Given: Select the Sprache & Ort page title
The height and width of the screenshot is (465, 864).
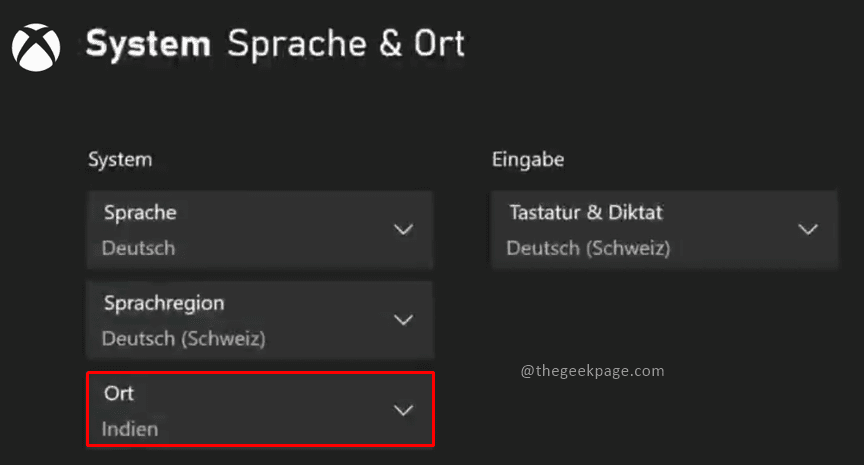Looking at the screenshot, I should pos(346,45).
